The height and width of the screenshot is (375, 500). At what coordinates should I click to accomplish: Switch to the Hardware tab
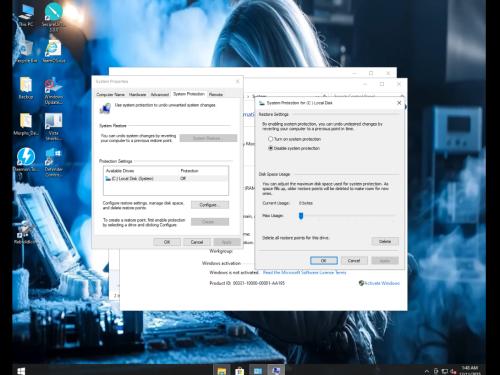(x=137, y=95)
